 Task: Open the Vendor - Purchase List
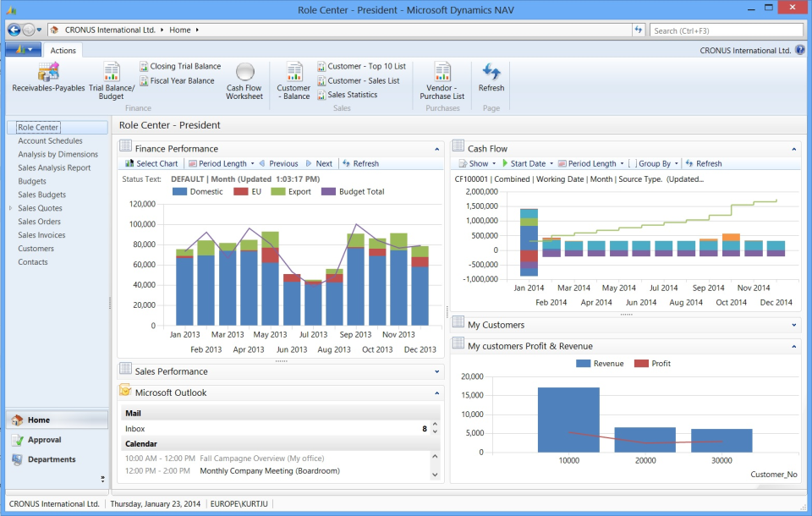point(440,80)
